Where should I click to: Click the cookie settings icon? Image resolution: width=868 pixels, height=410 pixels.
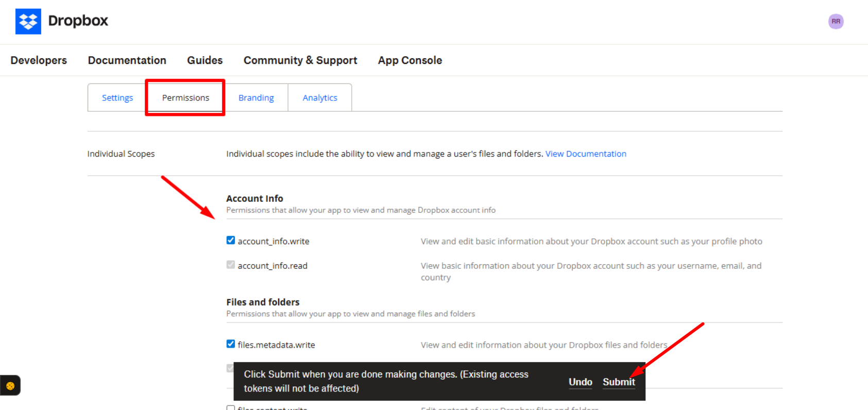10,385
